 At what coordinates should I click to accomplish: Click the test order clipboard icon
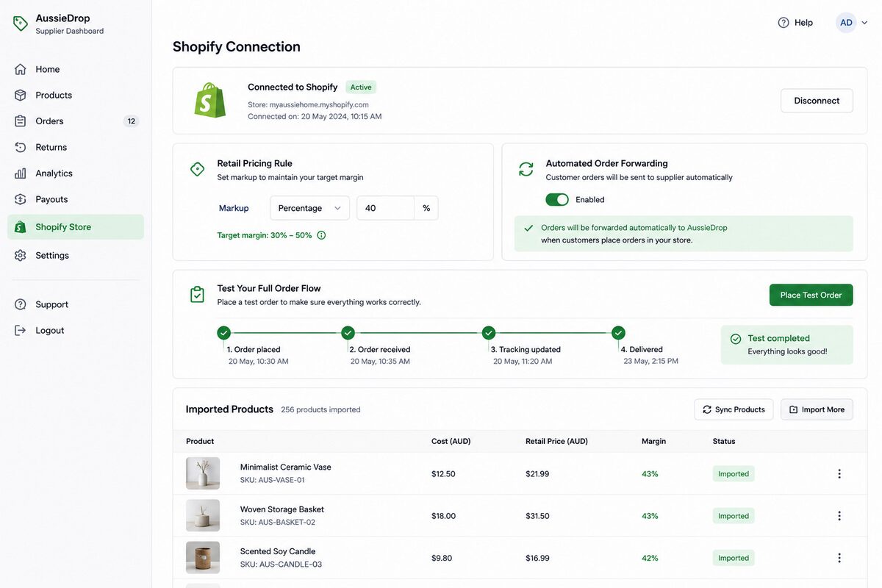(197, 294)
